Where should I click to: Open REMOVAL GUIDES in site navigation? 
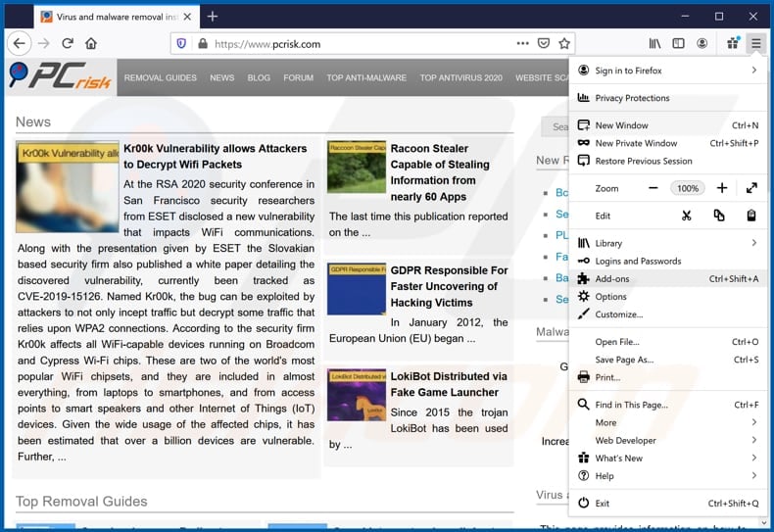[x=161, y=77]
